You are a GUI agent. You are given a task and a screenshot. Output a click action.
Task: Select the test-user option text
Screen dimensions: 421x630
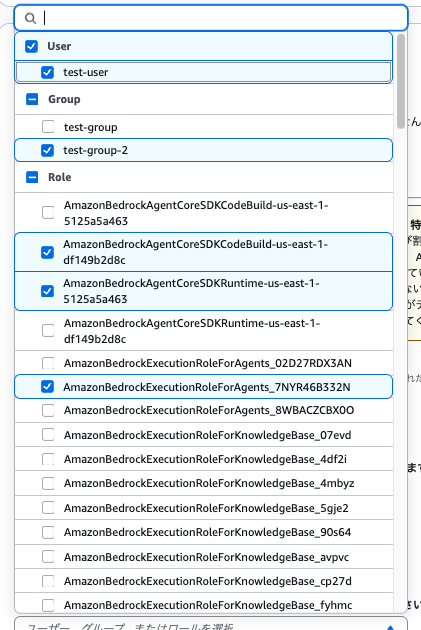(x=86, y=72)
